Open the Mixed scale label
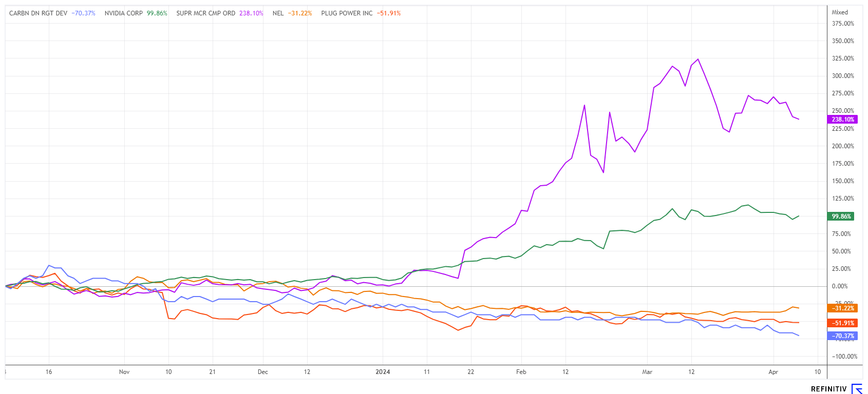Image resolution: width=868 pixels, height=394 pixels. 840,12
